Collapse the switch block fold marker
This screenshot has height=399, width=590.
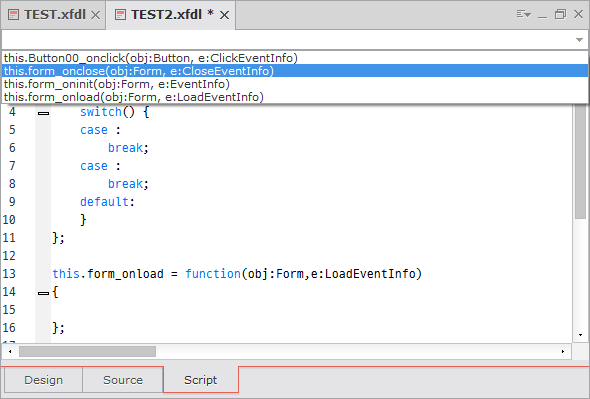(44, 113)
